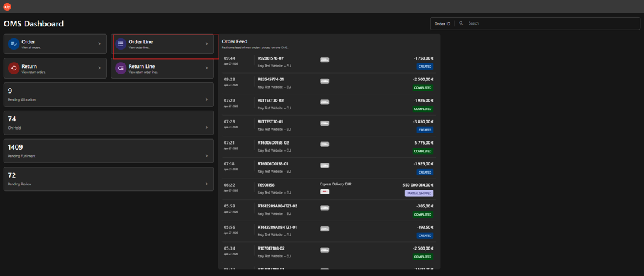The image size is (644, 276).
Task: Select order R83545774-01 in the feed
Action: click(x=270, y=79)
